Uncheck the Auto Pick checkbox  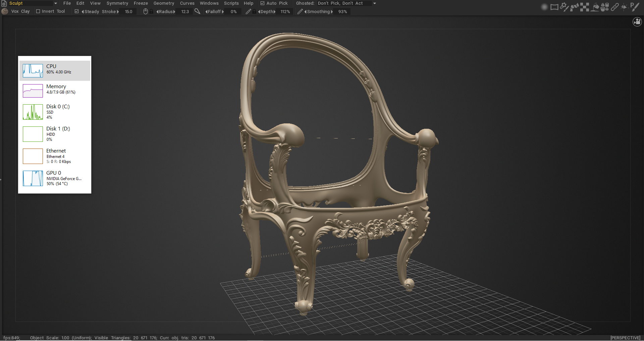point(263,3)
